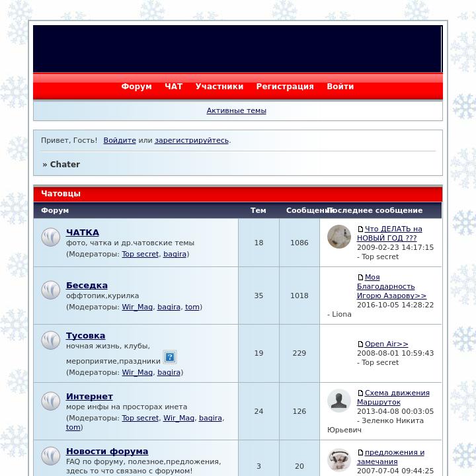The image size is (476, 476).
Task: Click the Войдите link in the greeting
Action: pyautogui.click(x=120, y=140)
